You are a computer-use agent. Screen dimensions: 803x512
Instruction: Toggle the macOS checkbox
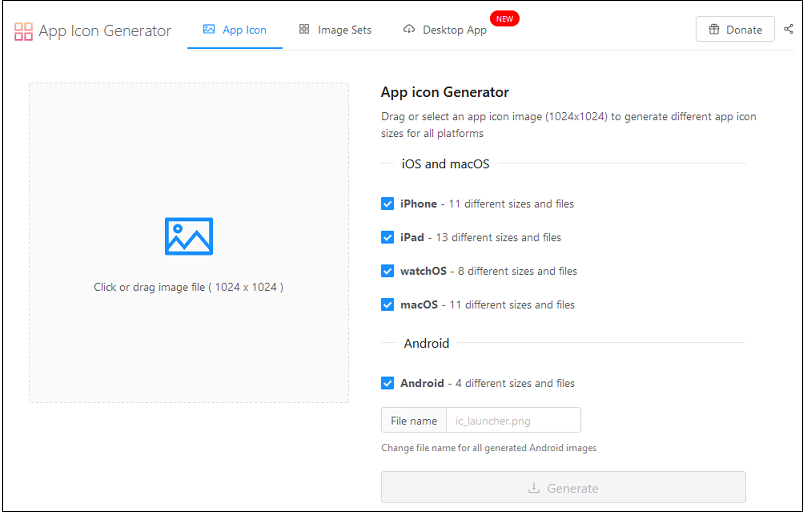coord(387,305)
